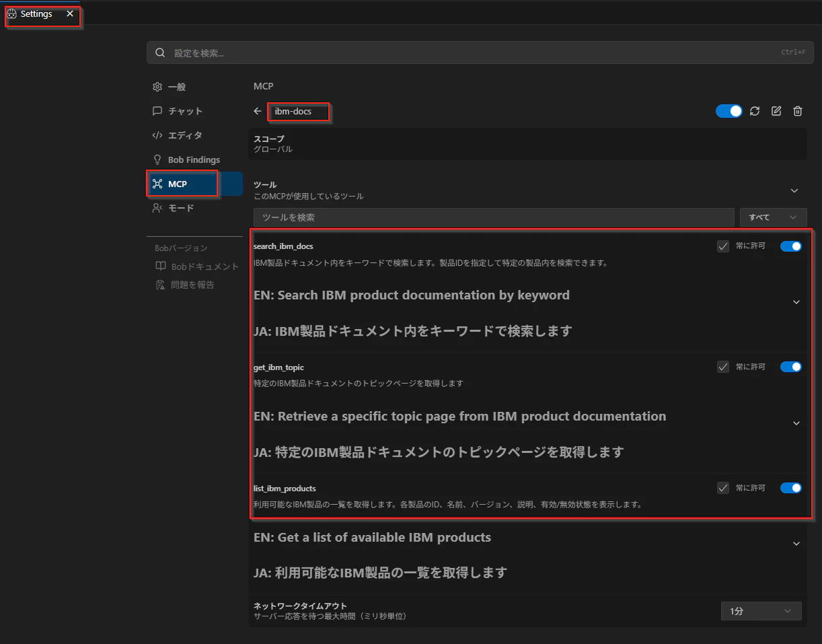Open the チャット settings section
The image size is (822, 644).
coord(194,111)
